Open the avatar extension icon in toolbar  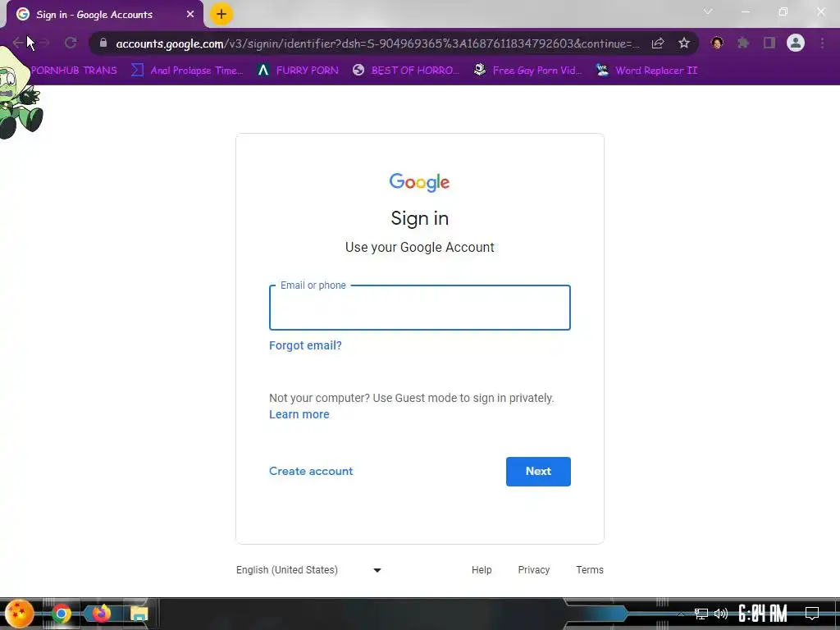(x=717, y=43)
